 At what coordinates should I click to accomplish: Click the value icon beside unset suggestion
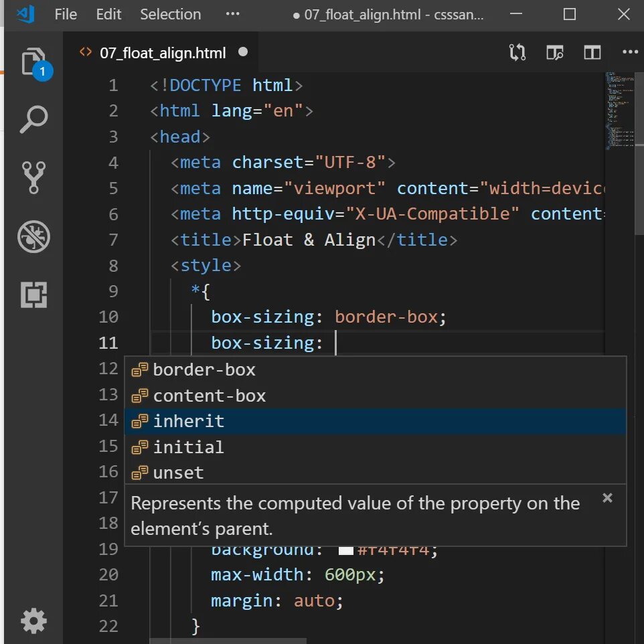140,473
